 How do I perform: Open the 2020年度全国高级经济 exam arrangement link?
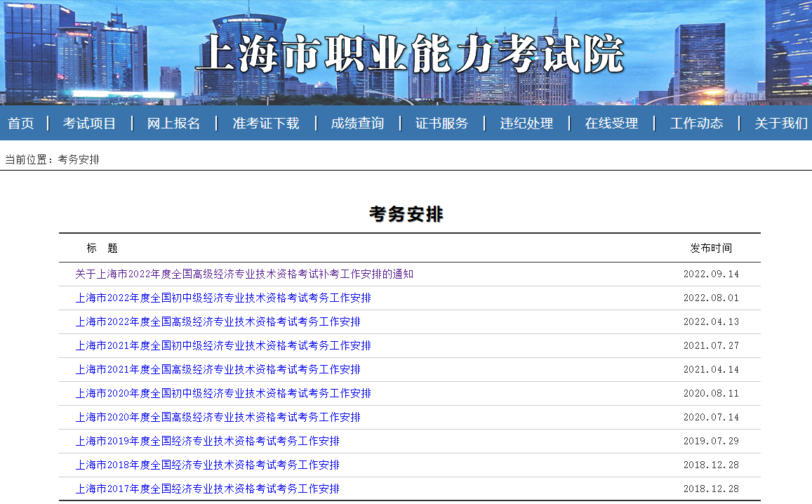pos(218,416)
